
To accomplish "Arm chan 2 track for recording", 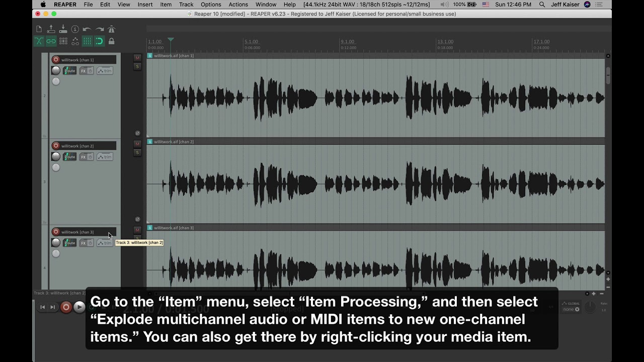I will tap(56, 146).
